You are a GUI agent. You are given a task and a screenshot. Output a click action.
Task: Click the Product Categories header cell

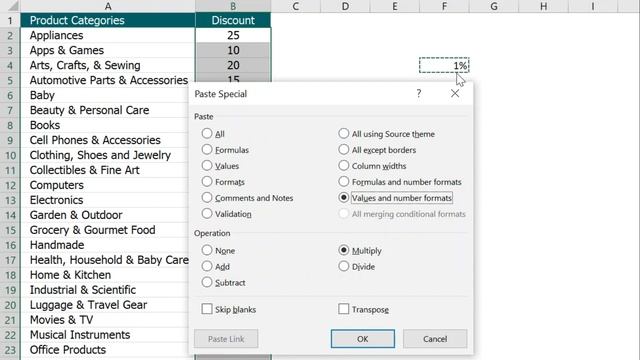[108, 20]
